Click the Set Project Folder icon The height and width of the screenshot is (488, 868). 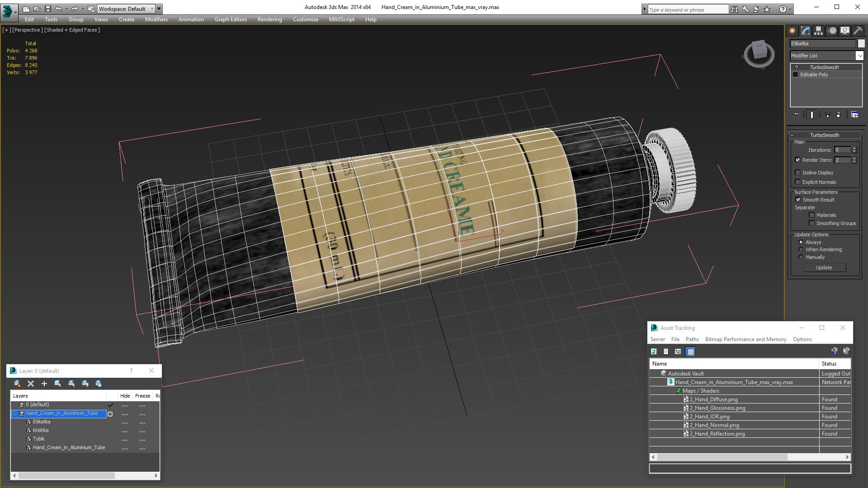coord(91,9)
